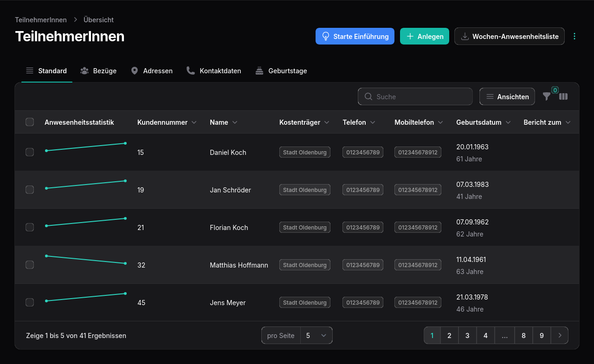Switch to the Kontaktdaten tab
This screenshot has height=364, width=594.
coord(214,71)
